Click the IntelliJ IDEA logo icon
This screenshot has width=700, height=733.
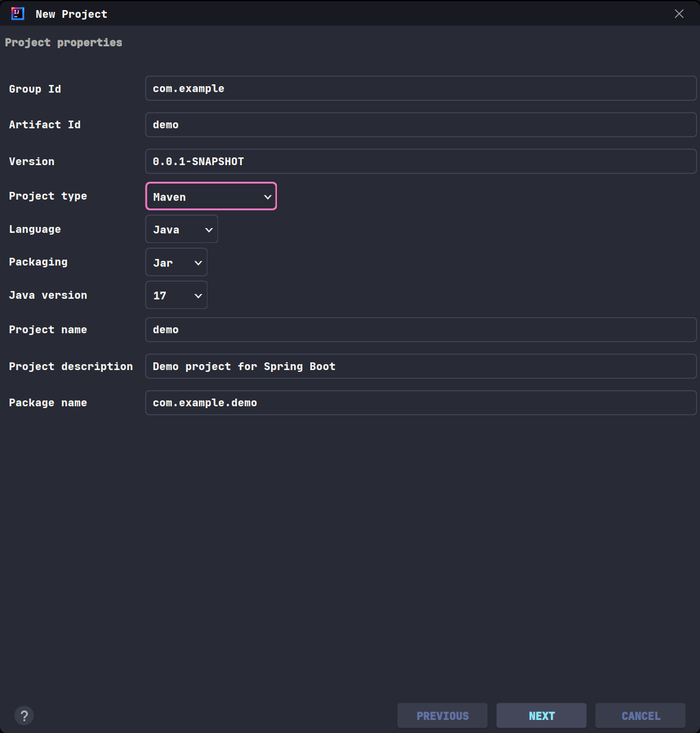pyautogui.click(x=18, y=14)
